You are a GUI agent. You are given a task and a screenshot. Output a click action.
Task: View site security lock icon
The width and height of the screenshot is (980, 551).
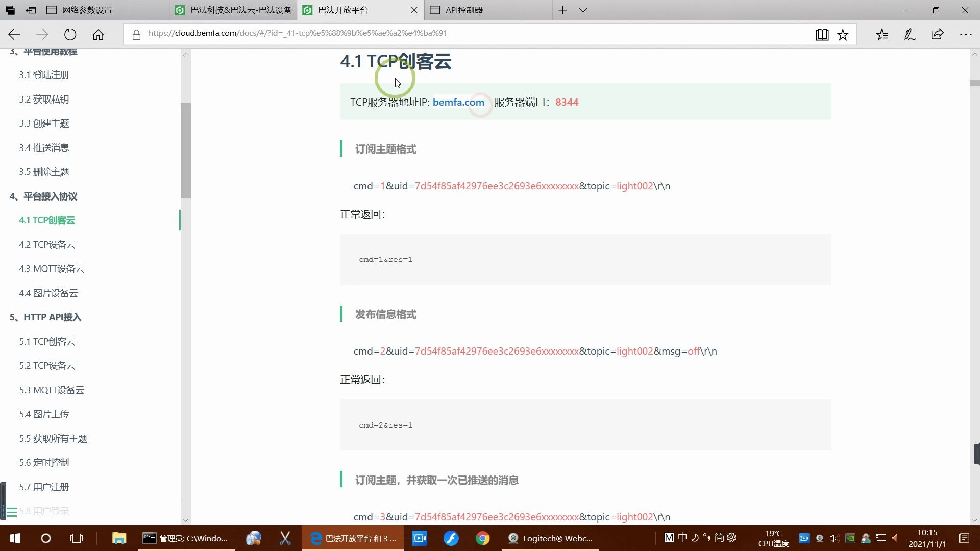pos(136,34)
